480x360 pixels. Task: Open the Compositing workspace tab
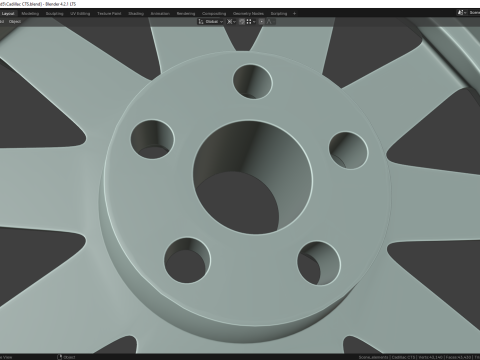click(x=214, y=14)
